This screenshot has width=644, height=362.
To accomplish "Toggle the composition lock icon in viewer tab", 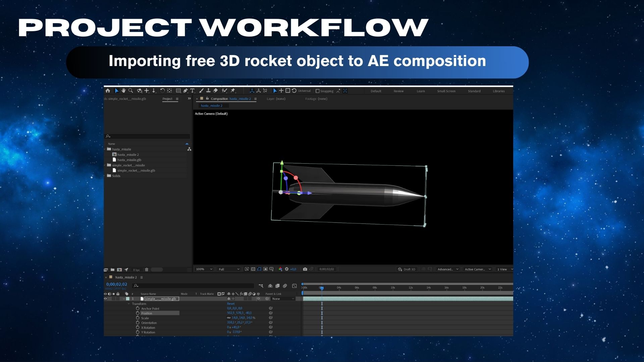I will 207,99.
